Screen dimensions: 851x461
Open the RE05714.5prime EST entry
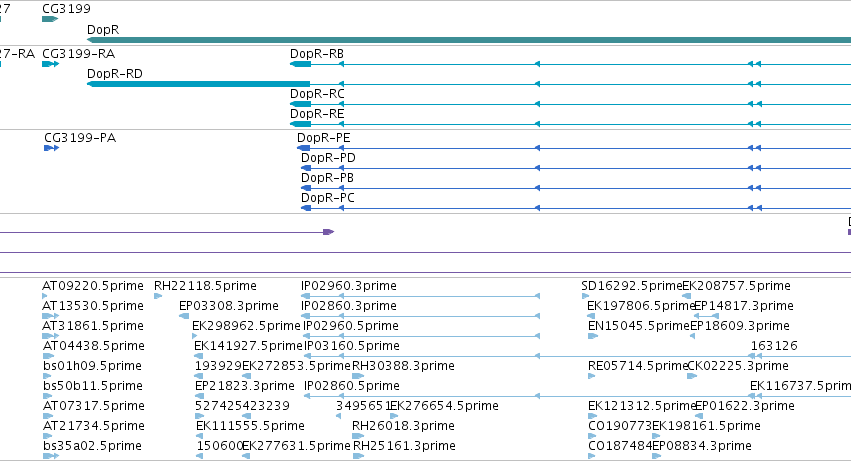click(x=638, y=366)
